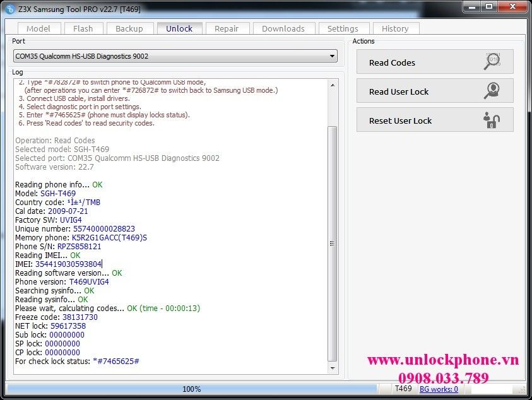
Task: Click the Cal date 2009-07-21
Action: click(x=68, y=211)
